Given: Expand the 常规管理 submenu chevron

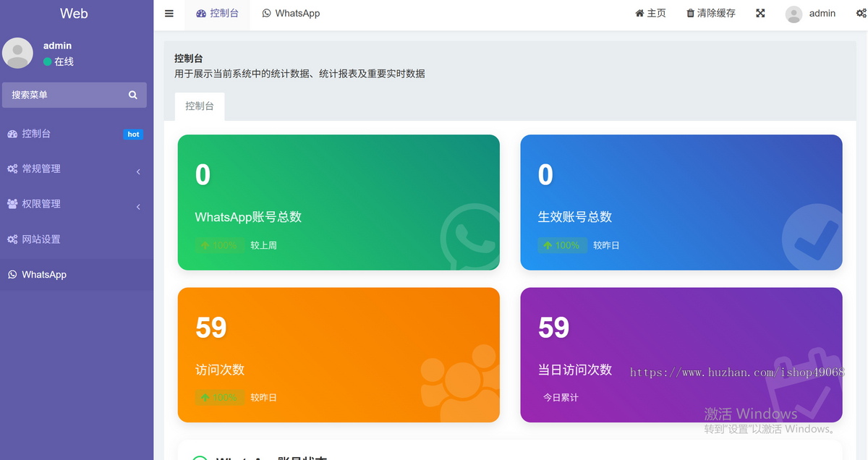Looking at the screenshot, I should pos(138,171).
